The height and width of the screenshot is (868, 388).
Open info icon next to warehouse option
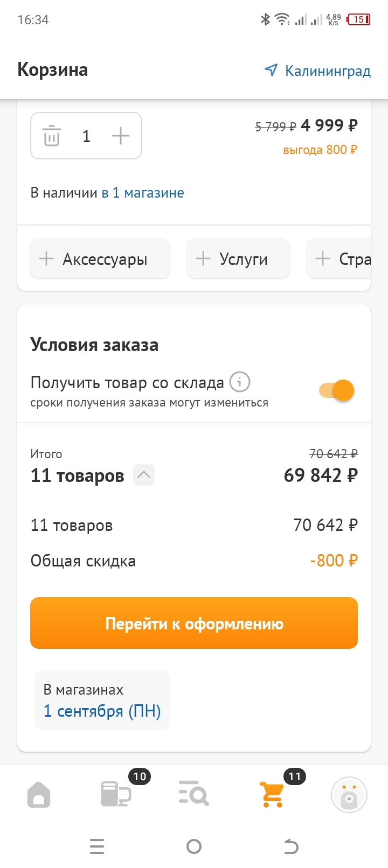[x=240, y=382]
